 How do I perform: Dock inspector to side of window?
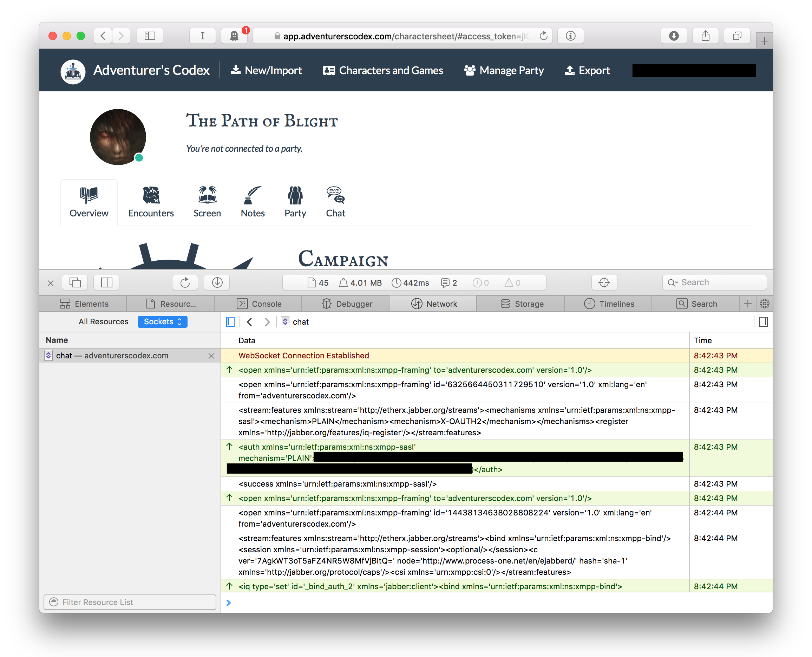(x=106, y=282)
